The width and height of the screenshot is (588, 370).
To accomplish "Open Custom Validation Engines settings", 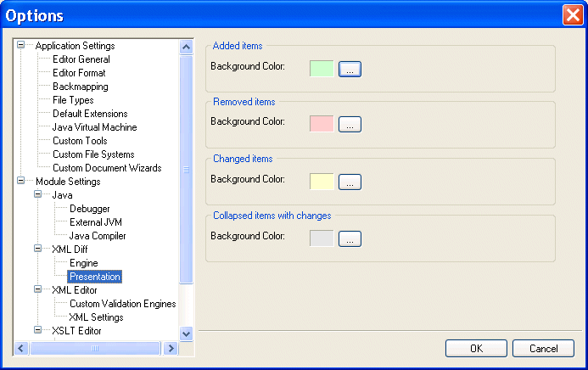I will 122,304.
